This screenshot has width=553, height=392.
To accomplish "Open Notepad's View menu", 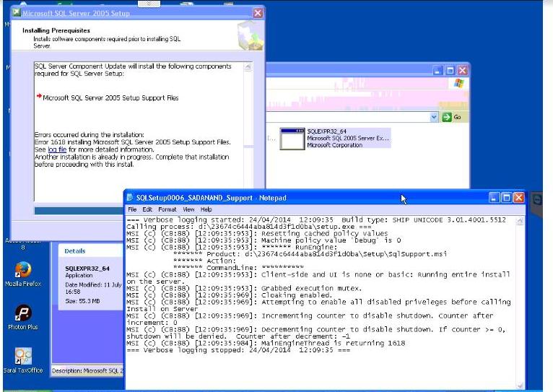I will (x=188, y=209).
